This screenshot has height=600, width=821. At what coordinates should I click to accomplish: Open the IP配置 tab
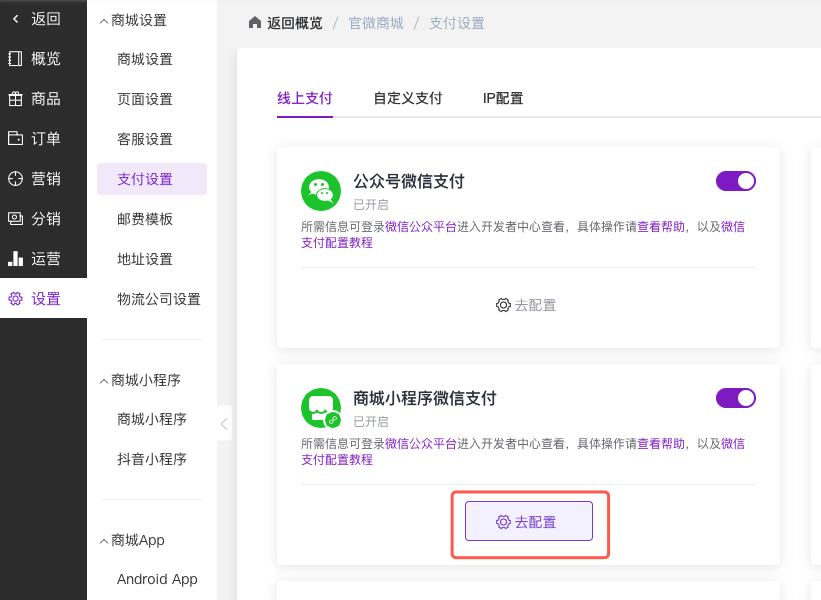(503, 98)
